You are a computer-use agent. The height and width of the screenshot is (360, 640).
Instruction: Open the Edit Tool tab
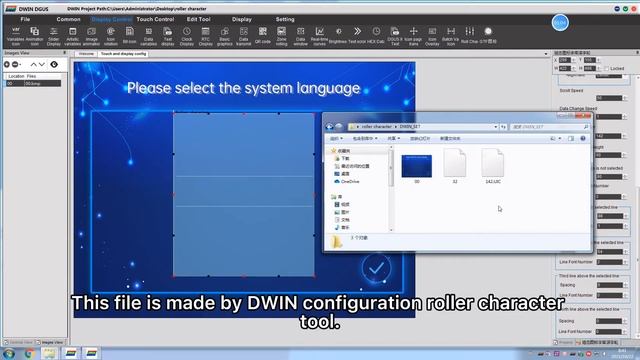[x=198, y=19]
